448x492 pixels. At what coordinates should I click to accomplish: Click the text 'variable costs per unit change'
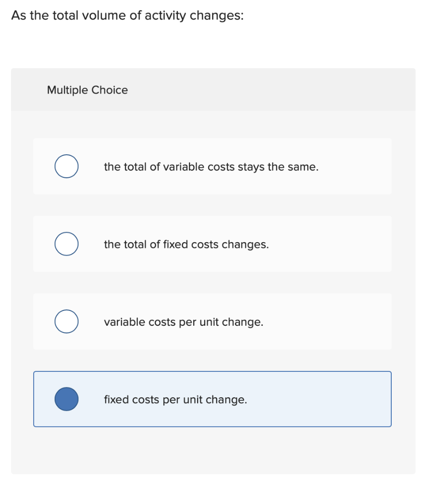pos(184,322)
